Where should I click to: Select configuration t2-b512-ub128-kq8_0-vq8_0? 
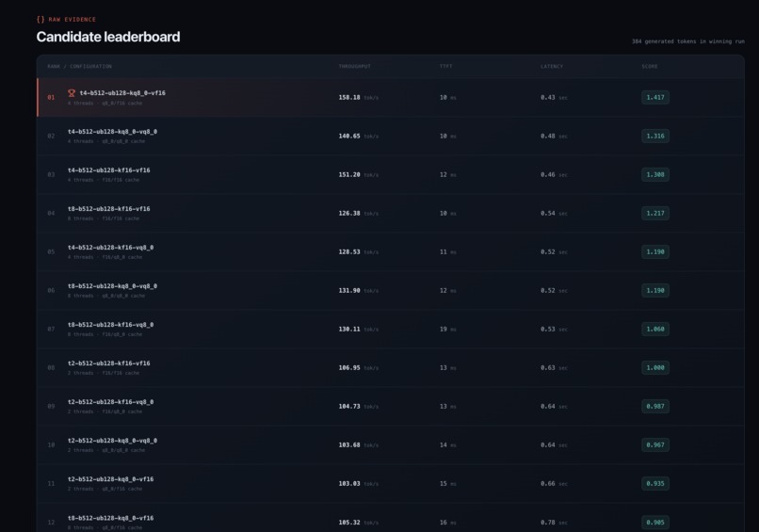coord(112,441)
